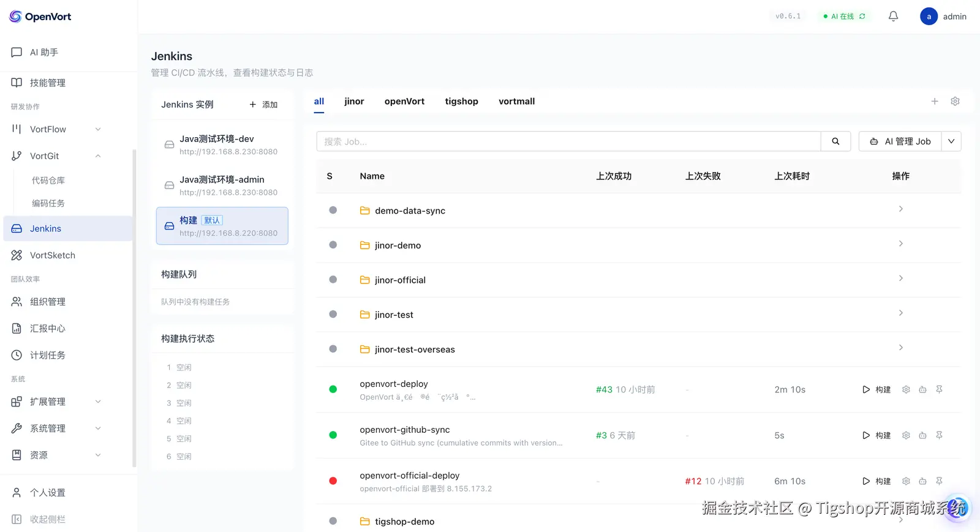Click the OpenVort logo
The width and height of the screenshot is (980, 532).
tap(40, 17)
